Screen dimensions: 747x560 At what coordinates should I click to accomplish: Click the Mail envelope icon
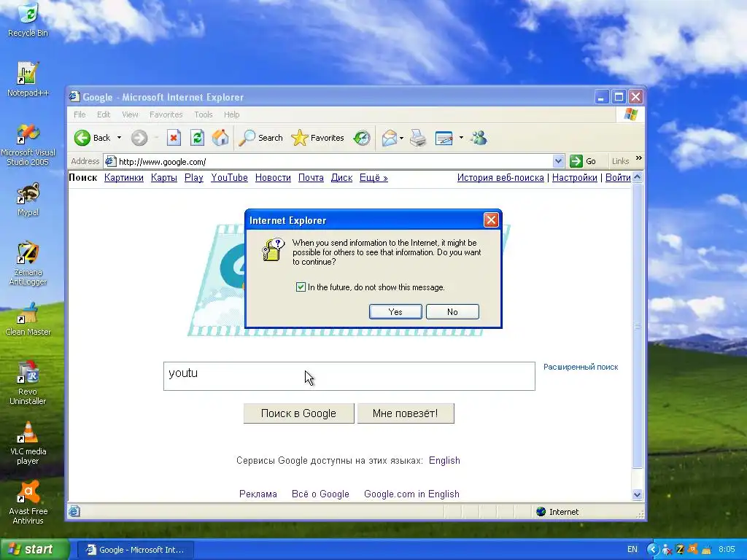point(390,138)
